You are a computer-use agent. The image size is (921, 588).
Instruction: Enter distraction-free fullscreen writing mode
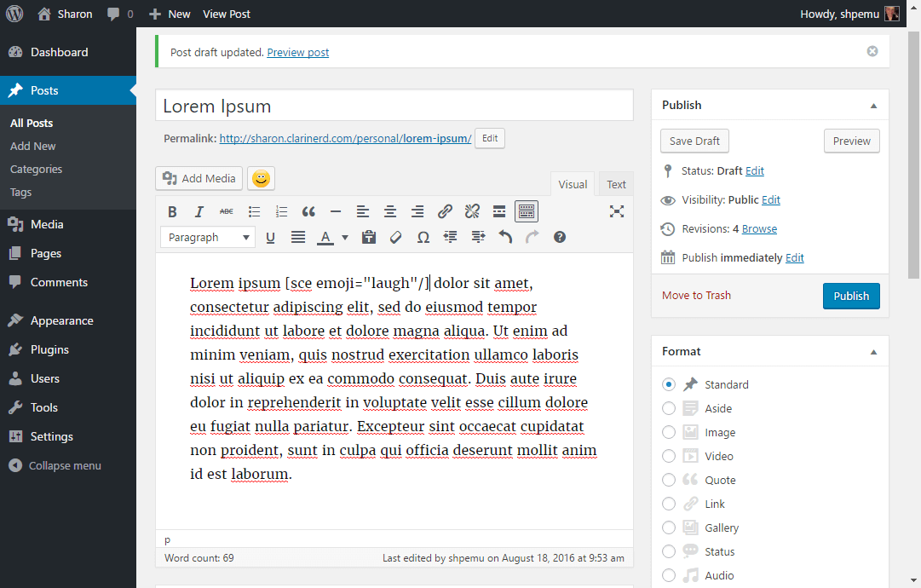(x=616, y=212)
